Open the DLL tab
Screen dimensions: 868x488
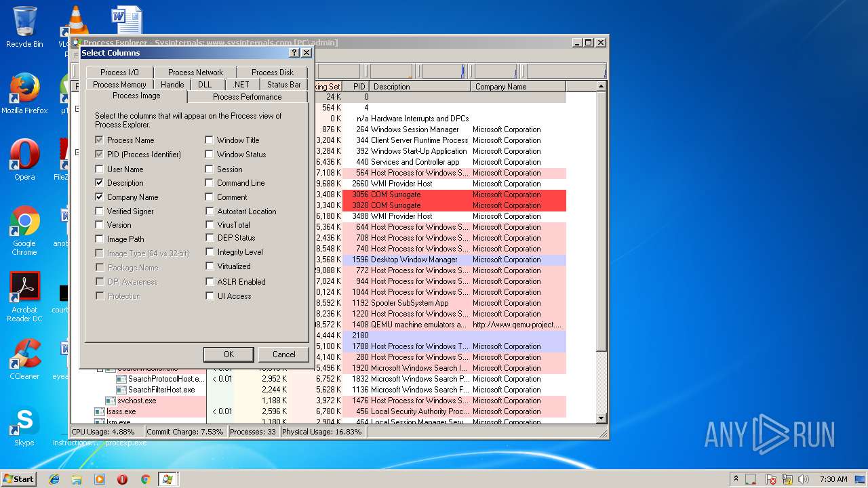click(x=205, y=84)
